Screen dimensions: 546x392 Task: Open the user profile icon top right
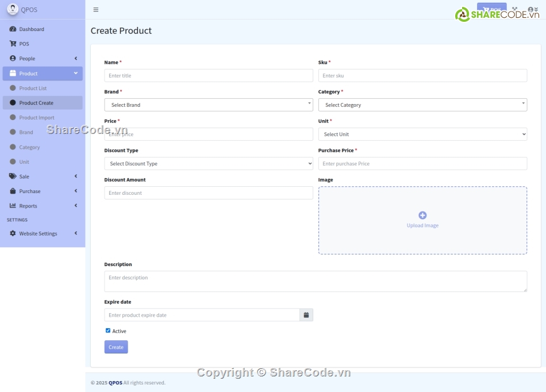coord(529,9)
